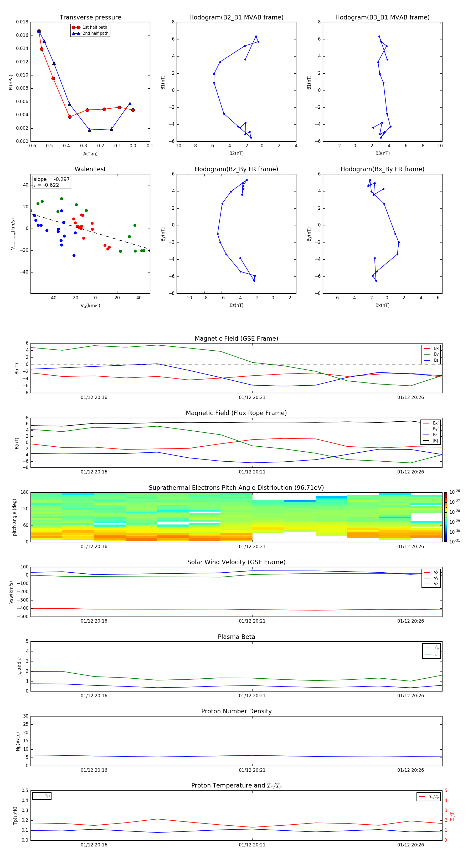
Task: Click the "Magnetic Field (GSE Frame)" title
Action: pyautogui.click(x=236, y=339)
